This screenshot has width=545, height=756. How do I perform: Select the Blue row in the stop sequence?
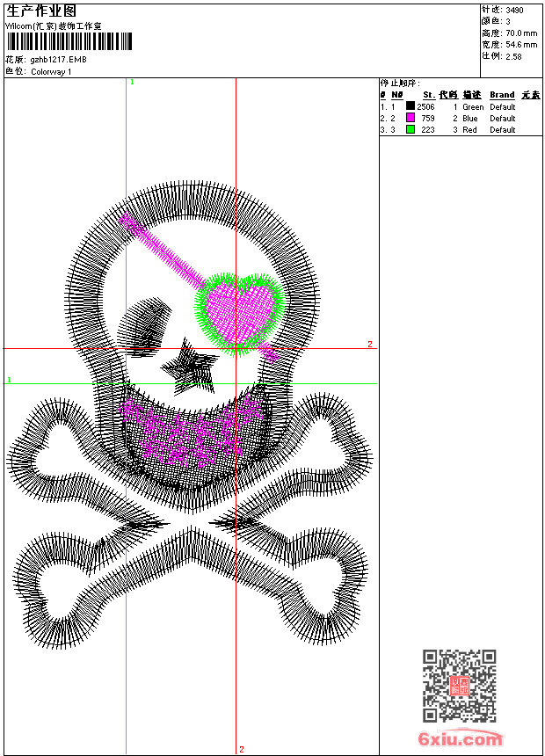470,118
